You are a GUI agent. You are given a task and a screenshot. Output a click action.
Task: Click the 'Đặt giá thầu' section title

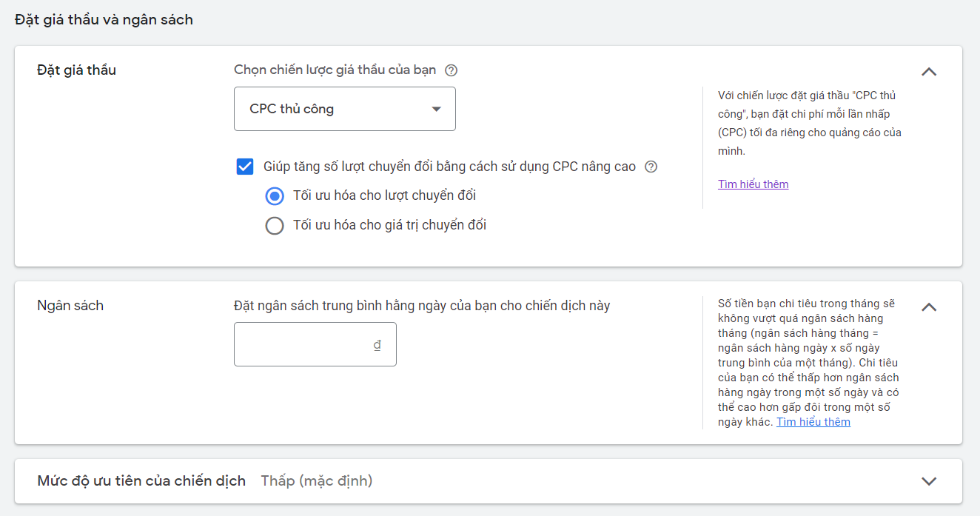(76, 70)
